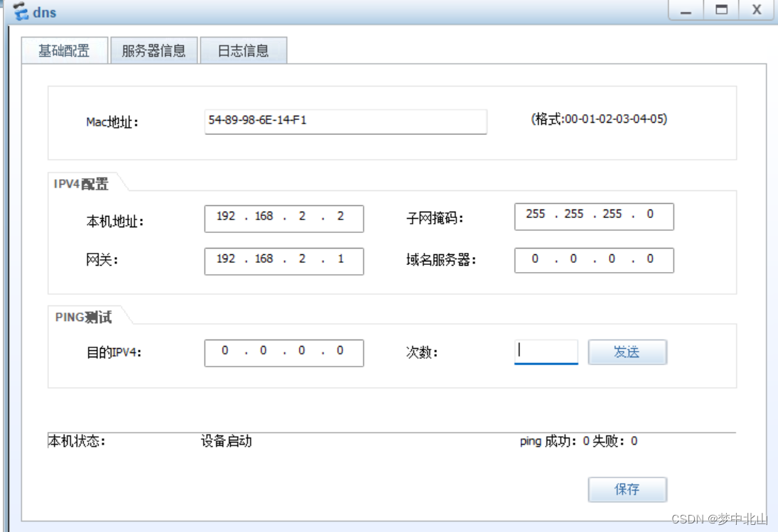Click the dns server icon in the title bar
The height and width of the screenshot is (532, 778).
tap(21, 11)
